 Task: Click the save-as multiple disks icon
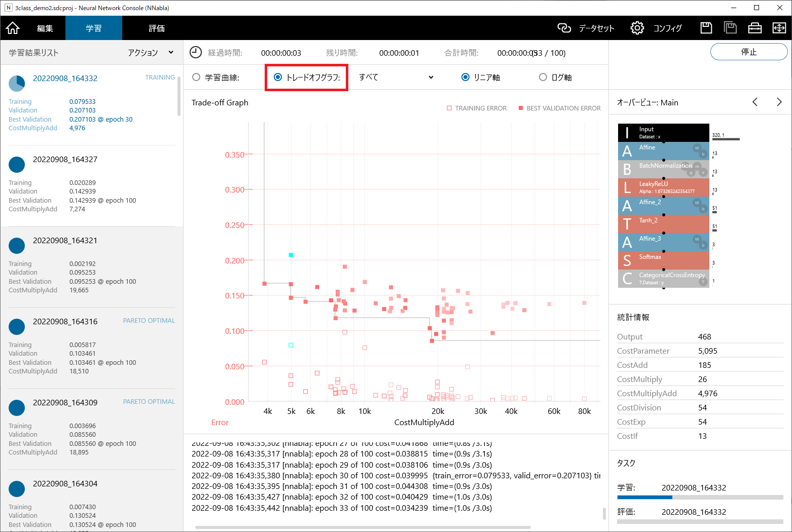[x=730, y=28]
